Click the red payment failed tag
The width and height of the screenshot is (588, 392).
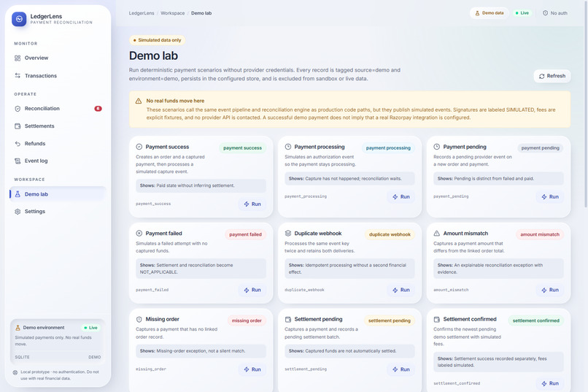coord(245,234)
